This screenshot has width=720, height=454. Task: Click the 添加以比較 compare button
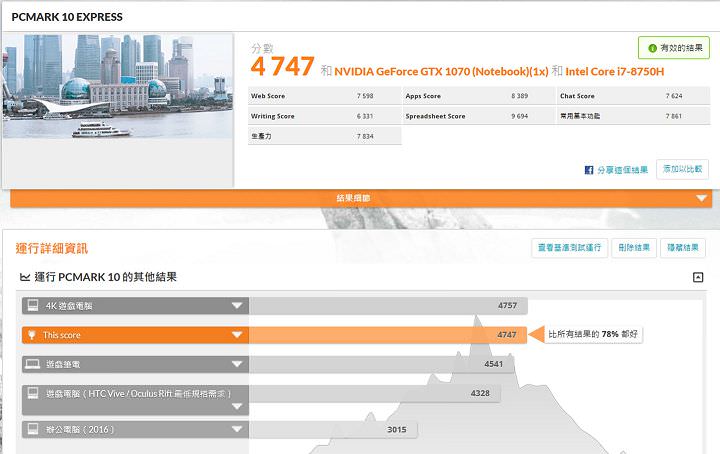(684, 170)
